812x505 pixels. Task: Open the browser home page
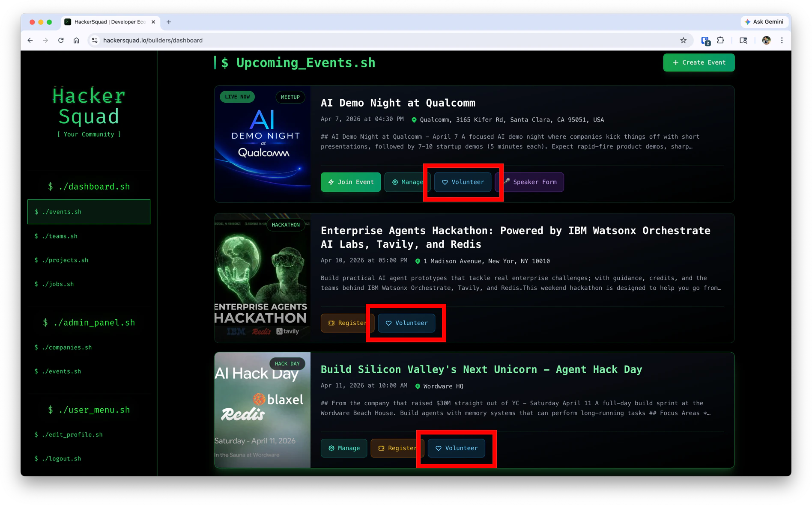pyautogui.click(x=76, y=40)
